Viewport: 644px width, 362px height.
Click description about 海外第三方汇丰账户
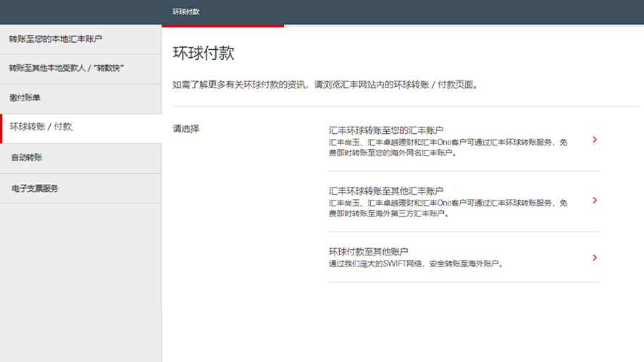[448, 208]
